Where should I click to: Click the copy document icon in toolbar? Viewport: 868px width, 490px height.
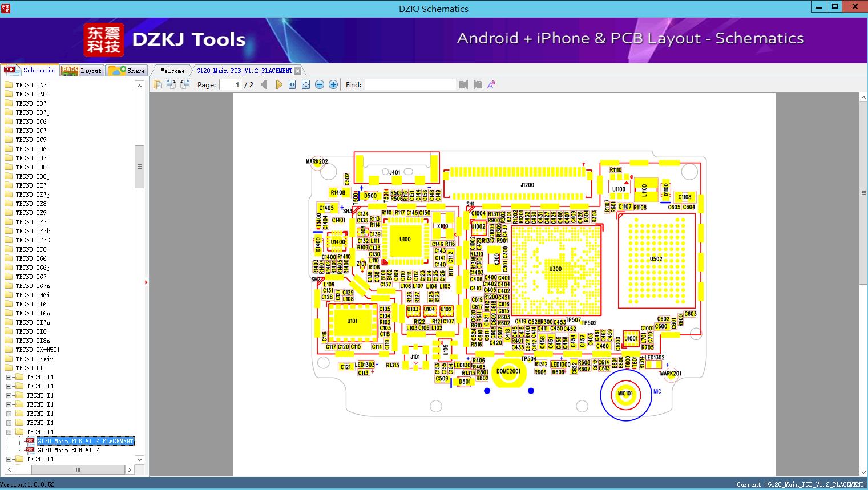coord(158,84)
